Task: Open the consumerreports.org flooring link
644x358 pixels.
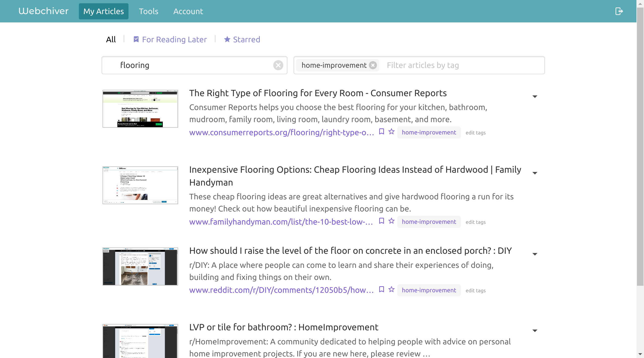Action: (x=281, y=132)
